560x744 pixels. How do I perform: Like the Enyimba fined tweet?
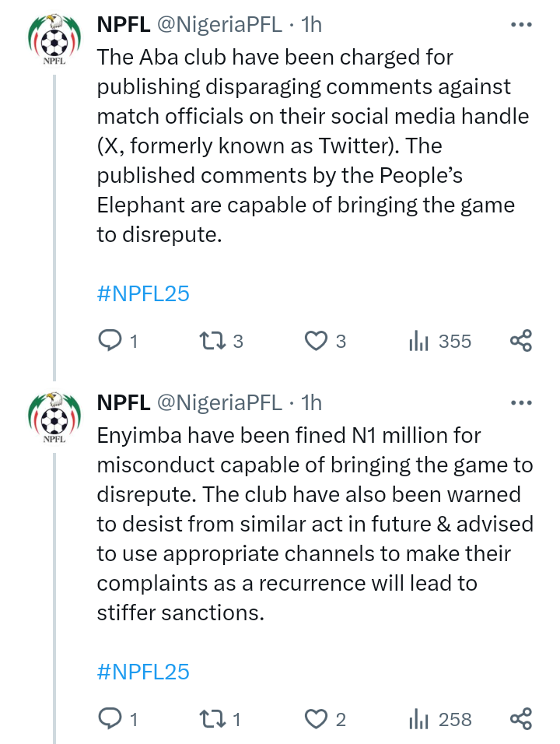click(316, 719)
